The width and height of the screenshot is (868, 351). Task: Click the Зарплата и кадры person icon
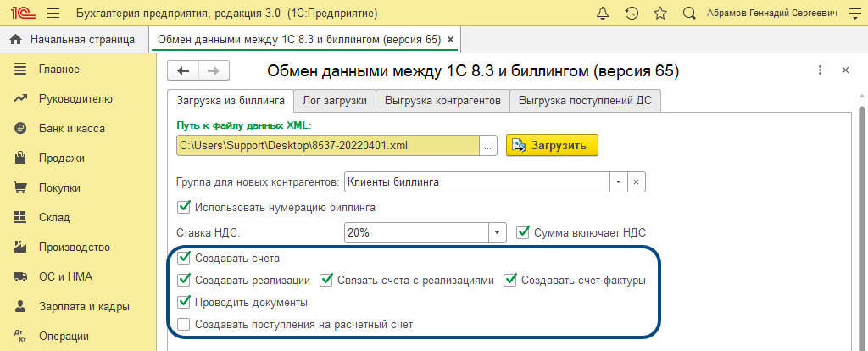click(x=20, y=306)
